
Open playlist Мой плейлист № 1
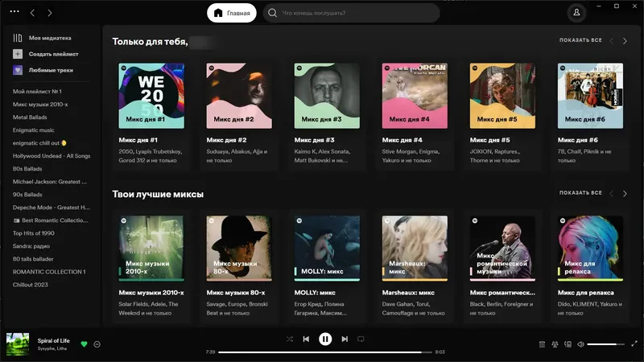point(37,92)
